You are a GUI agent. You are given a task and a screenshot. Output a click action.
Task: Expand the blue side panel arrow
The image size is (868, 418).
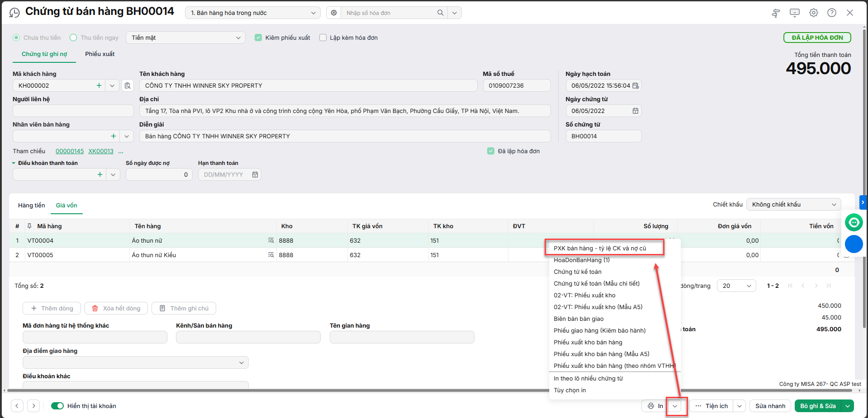pos(863,202)
